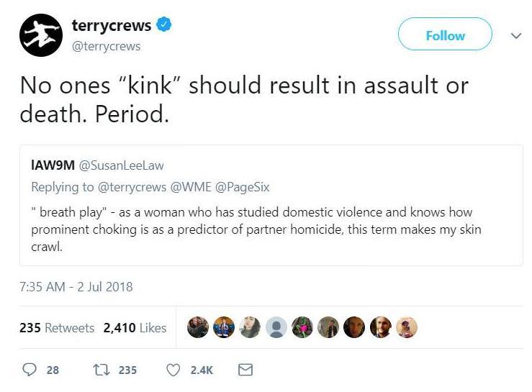The width and height of the screenshot is (532, 392).
Task: Click the @terrycrews handle under name
Action: coord(106,46)
